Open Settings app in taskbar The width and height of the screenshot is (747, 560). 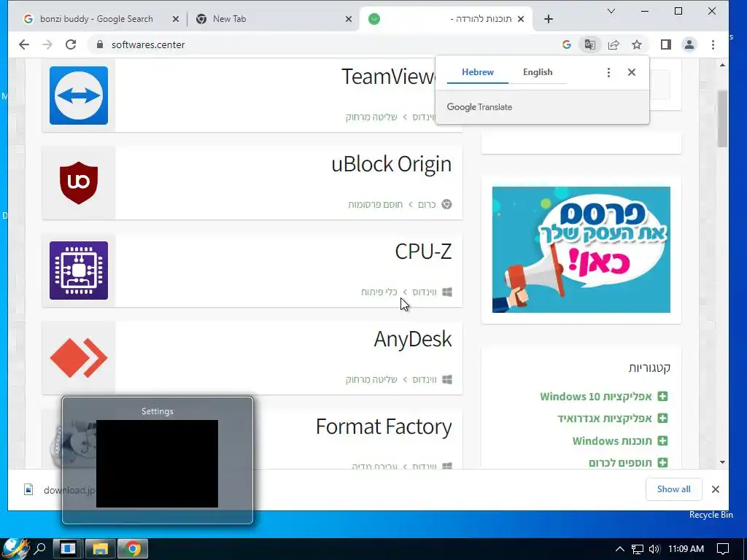click(x=68, y=549)
